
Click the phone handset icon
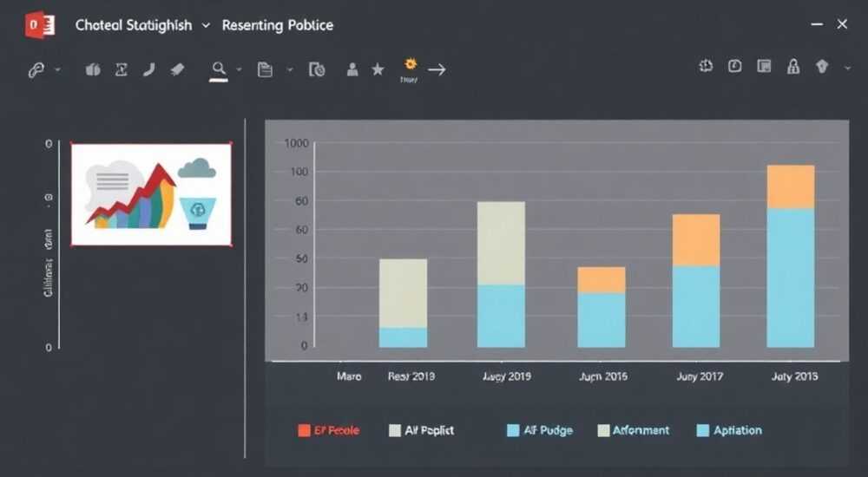tap(148, 69)
